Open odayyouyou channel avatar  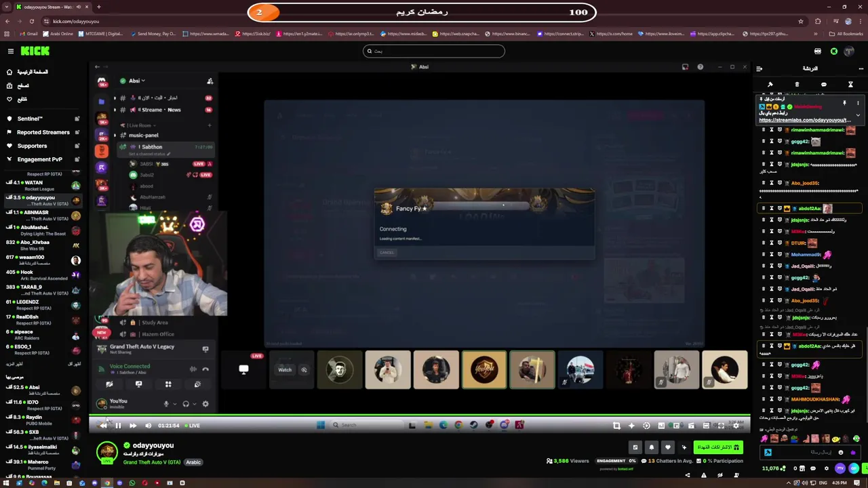(106, 453)
